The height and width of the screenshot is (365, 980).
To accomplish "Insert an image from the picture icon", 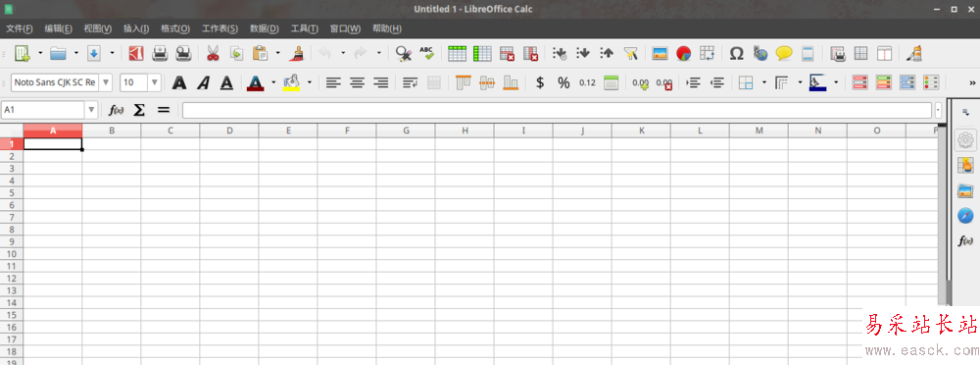I will tap(660, 54).
